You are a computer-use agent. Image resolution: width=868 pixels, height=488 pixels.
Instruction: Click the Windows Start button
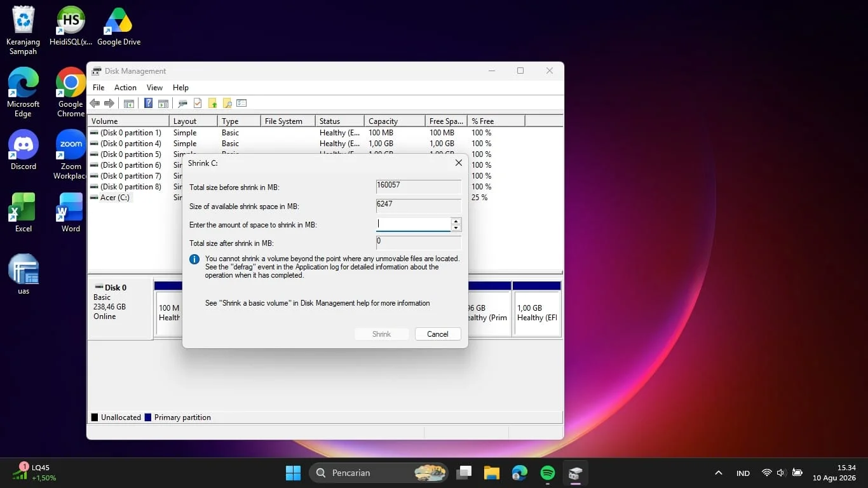coord(293,473)
